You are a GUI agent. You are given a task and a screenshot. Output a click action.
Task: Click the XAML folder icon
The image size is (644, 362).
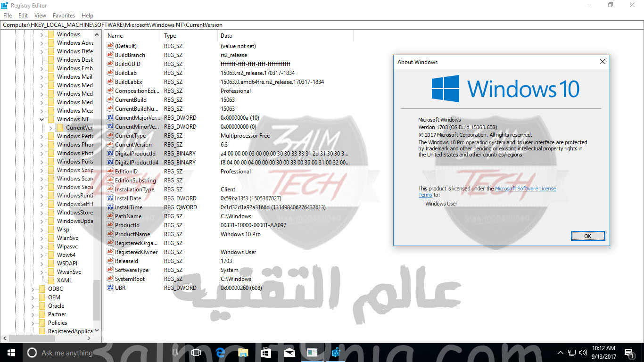[51, 280]
